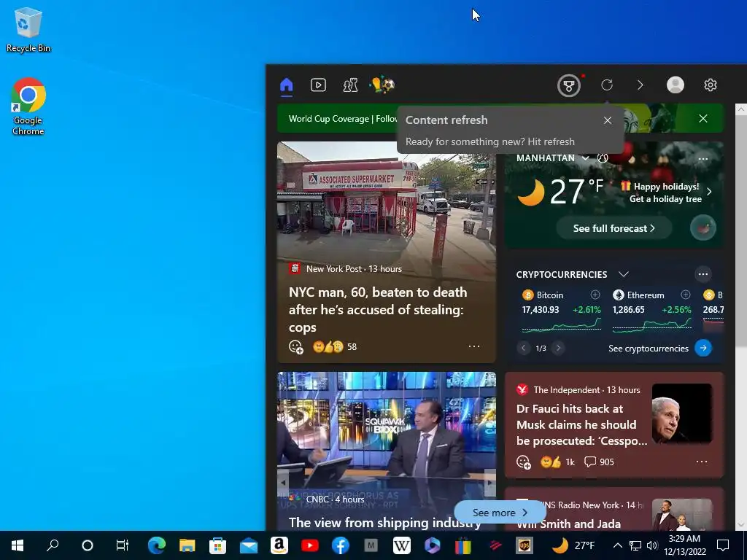Expand the Manhattan location dropdown

(x=586, y=158)
